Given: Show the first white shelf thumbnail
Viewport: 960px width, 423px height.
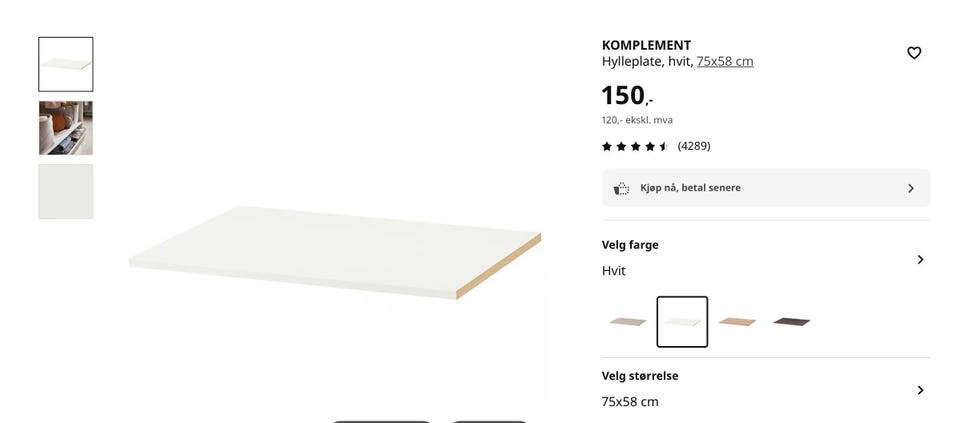Looking at the screenshot, I should pos(66,64).
